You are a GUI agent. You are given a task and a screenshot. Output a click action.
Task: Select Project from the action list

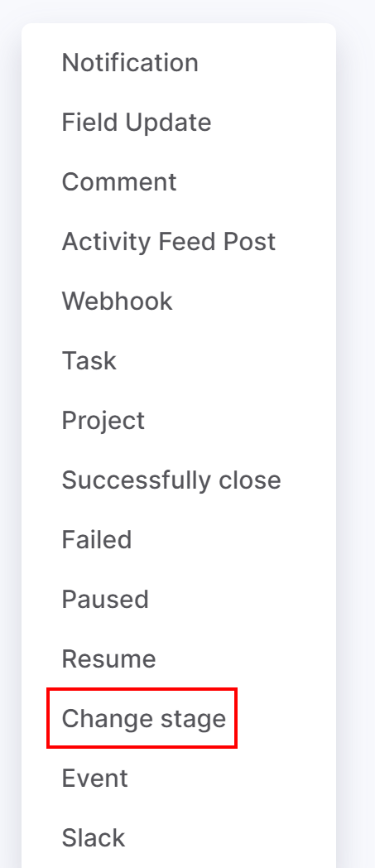point(103,422)
